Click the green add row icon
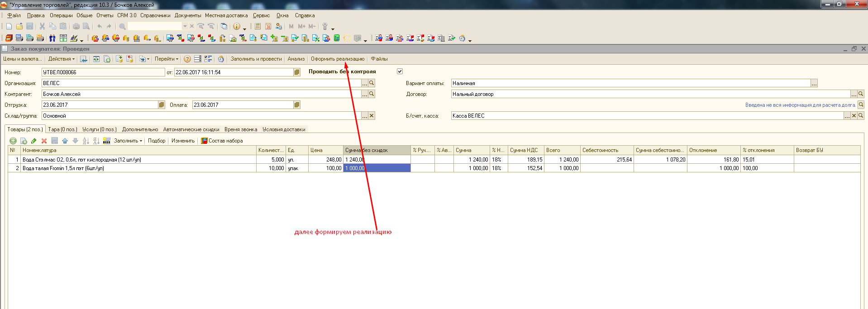 (x=13, y=141)
